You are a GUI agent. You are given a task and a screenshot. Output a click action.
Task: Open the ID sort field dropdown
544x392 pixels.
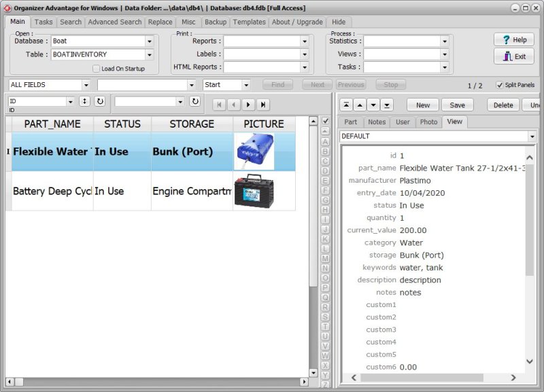[71, 101]
